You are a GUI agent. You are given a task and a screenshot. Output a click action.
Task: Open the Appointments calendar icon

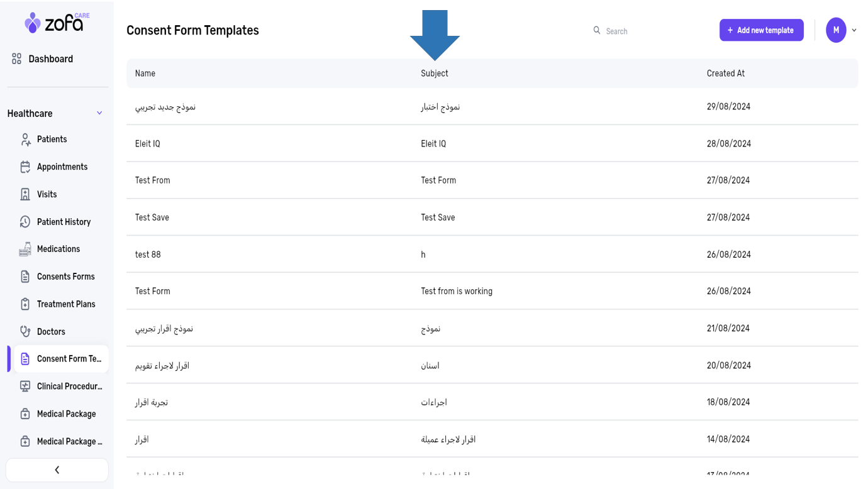point(25,167)
